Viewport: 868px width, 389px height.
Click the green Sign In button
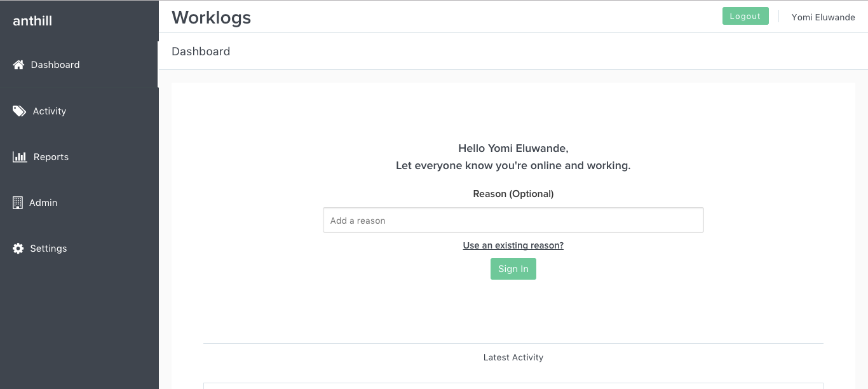point(513,269)
